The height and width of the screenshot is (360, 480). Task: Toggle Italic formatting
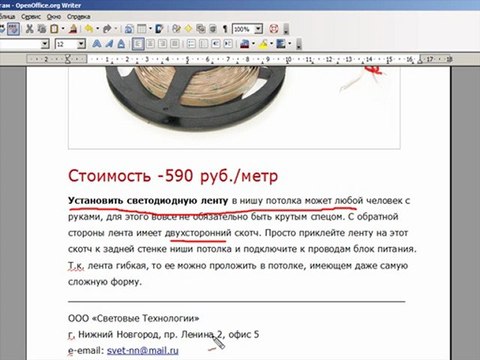[109, 44]
